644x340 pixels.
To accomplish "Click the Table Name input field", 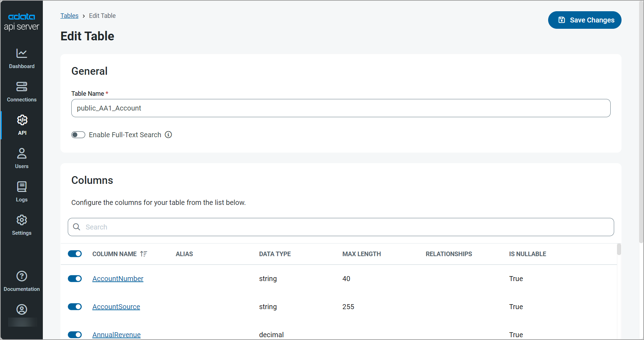I will [341, 108].
